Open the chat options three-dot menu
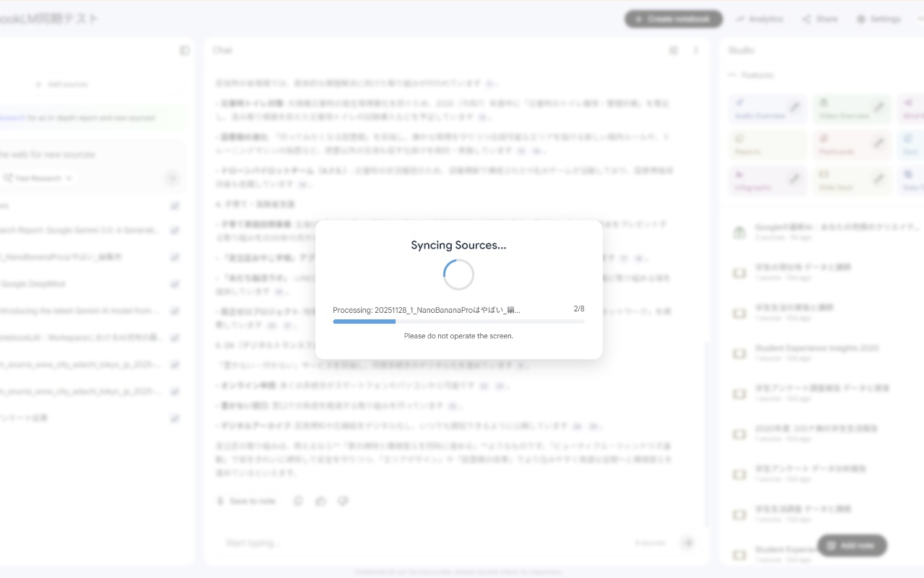This screenshot has height=578, width=924. (x=695, y=50)
